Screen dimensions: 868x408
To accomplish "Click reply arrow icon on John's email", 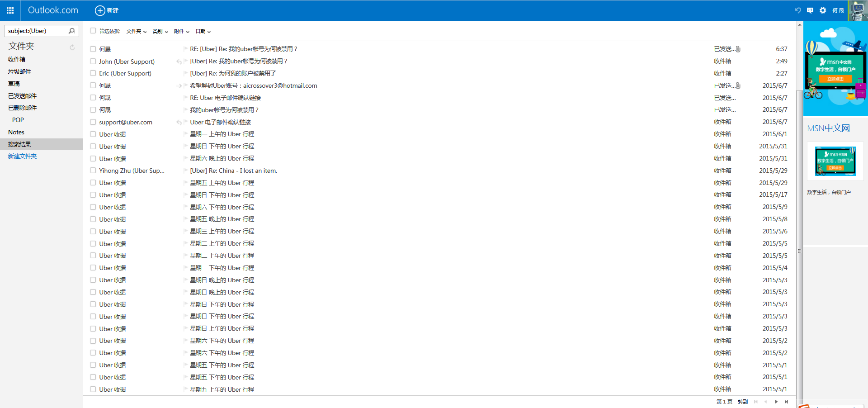I will [179, 62].
